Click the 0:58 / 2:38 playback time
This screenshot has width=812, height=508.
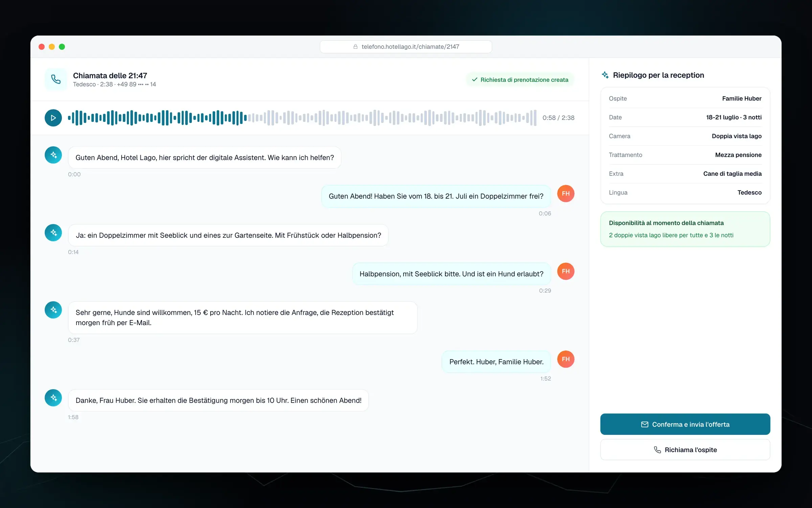pyautogui.click(x=558, y=118)
